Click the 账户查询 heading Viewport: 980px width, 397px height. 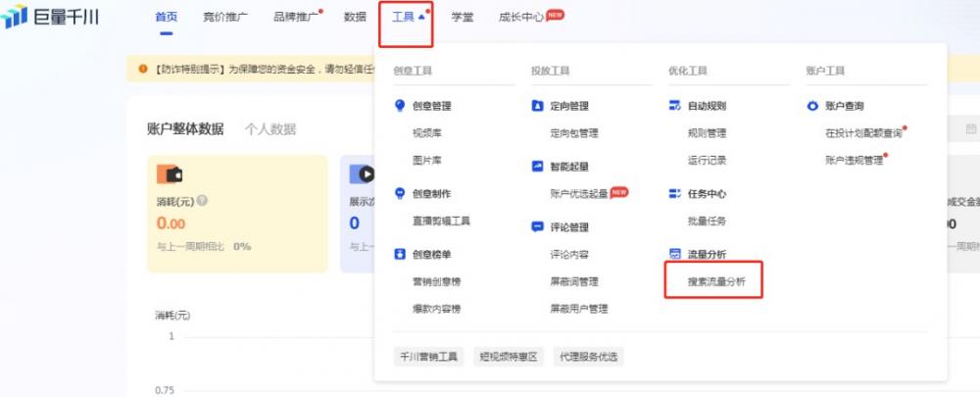pos(845,106)
